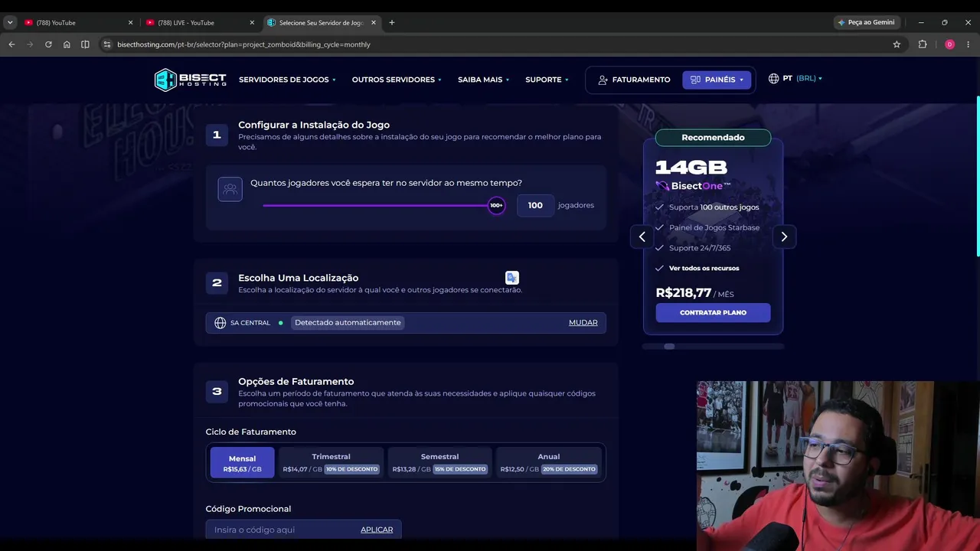980x551 pixels.
Task: Click the player count slider handle
Action: pos(496,205)
